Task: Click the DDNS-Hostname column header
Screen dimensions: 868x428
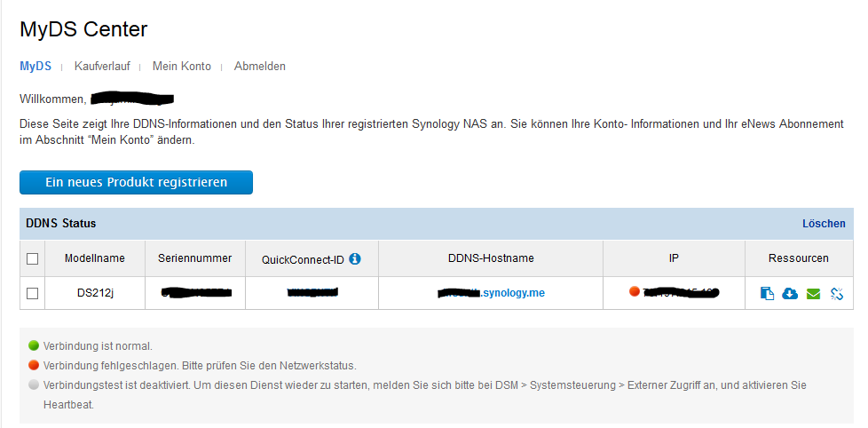Action: click(491, 258)
